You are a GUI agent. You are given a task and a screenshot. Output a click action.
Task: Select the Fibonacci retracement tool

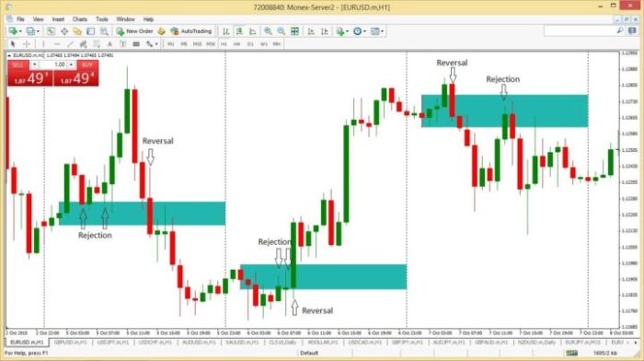pyautogui.click(x=97, y=43)
